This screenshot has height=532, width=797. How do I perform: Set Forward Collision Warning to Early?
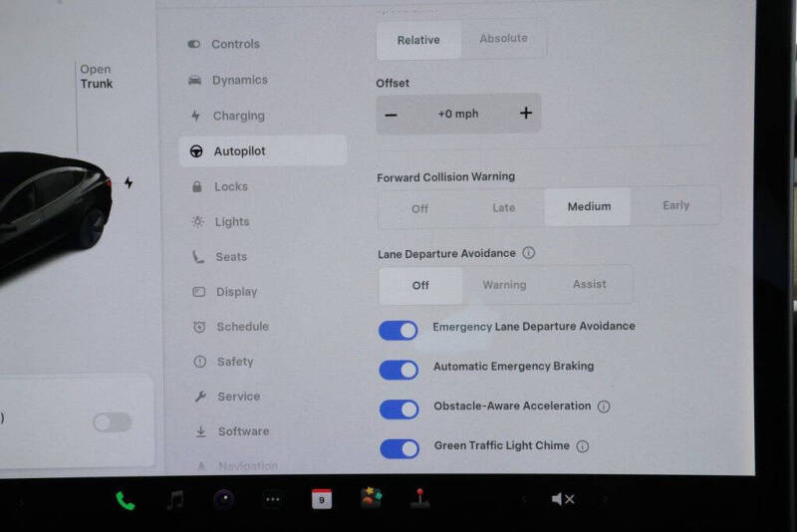tap(676, 205)
